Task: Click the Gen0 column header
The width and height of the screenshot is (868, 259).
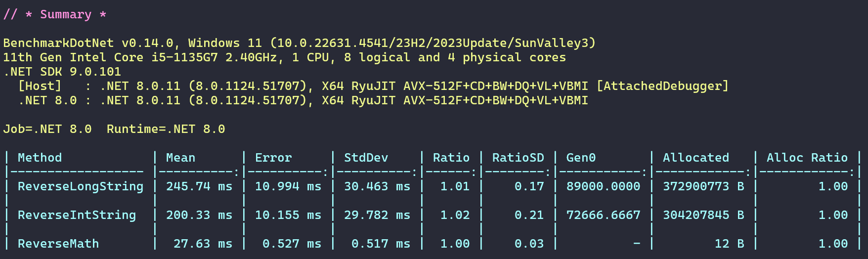Action: pos(581,158)
